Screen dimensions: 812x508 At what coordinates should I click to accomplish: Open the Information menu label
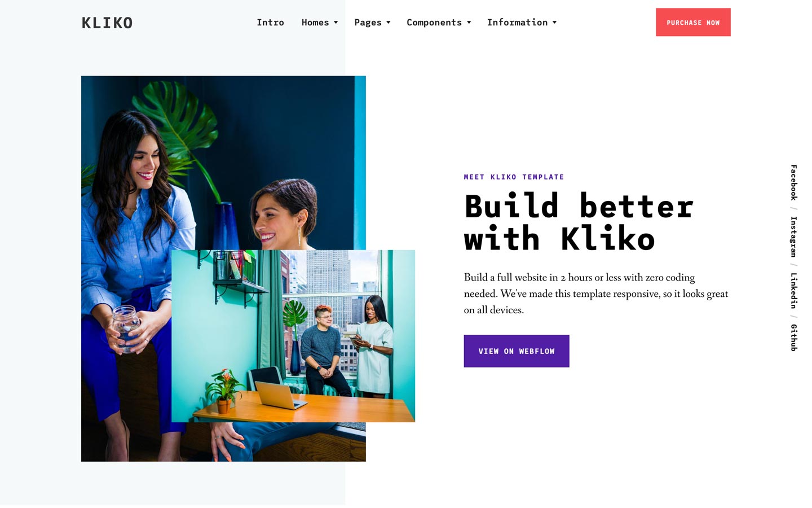coord(517,23)
